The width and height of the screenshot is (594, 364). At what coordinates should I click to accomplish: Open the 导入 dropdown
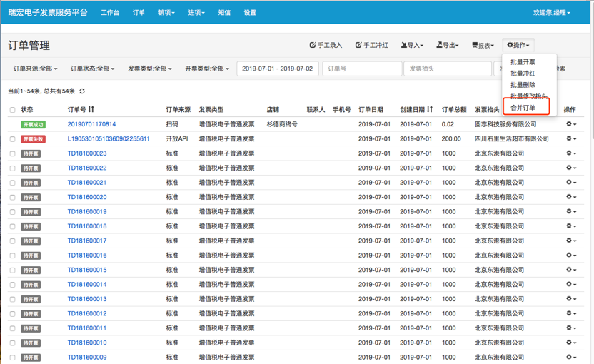412,45
